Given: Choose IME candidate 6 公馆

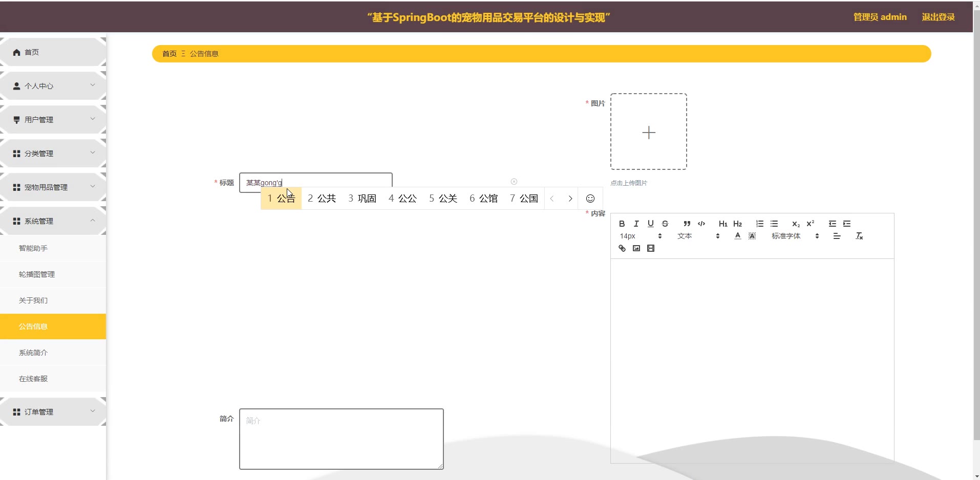Looking at the screenshot, I should tap(483, 199).
